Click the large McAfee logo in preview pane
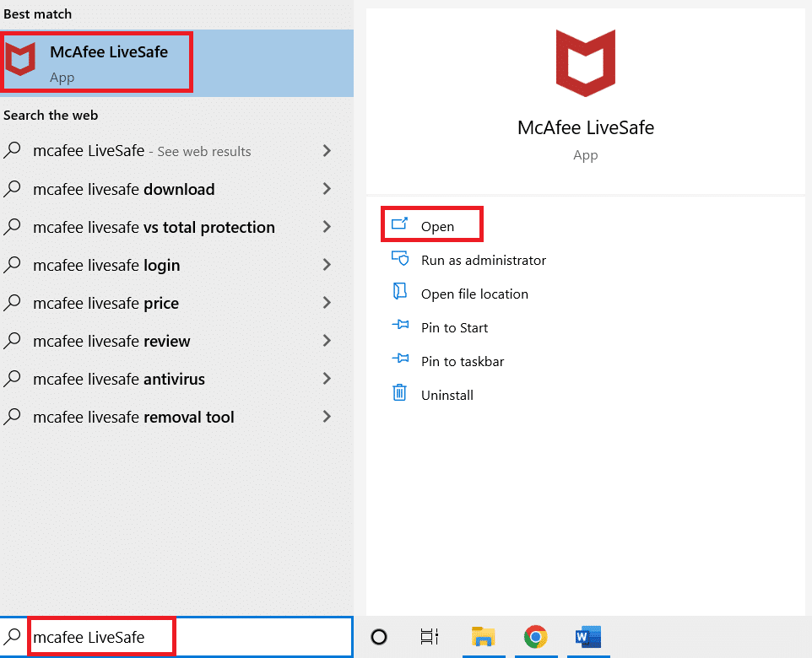812x658 pixels. [586, 63]
